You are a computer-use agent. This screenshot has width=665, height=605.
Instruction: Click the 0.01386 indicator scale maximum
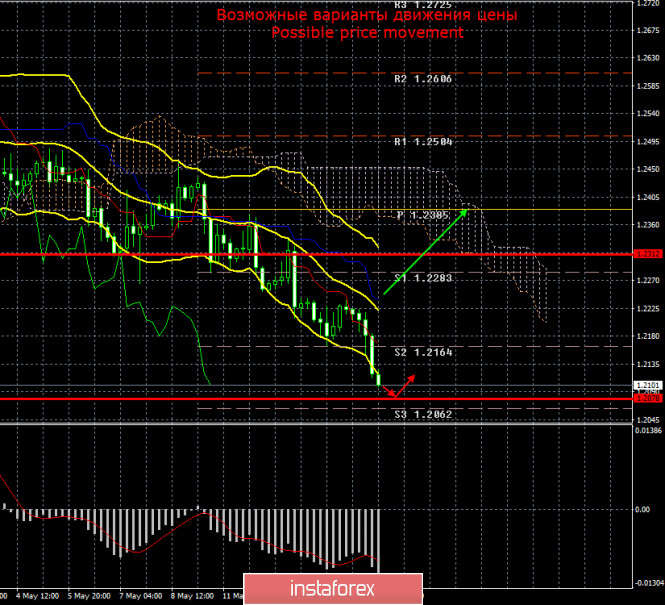tap(648, 429)
